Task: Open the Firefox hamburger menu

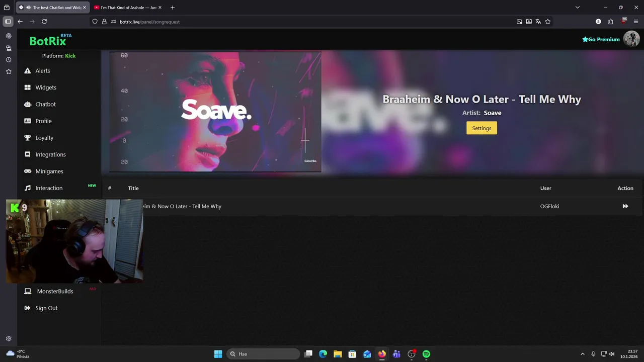Action: click(636, 22)
